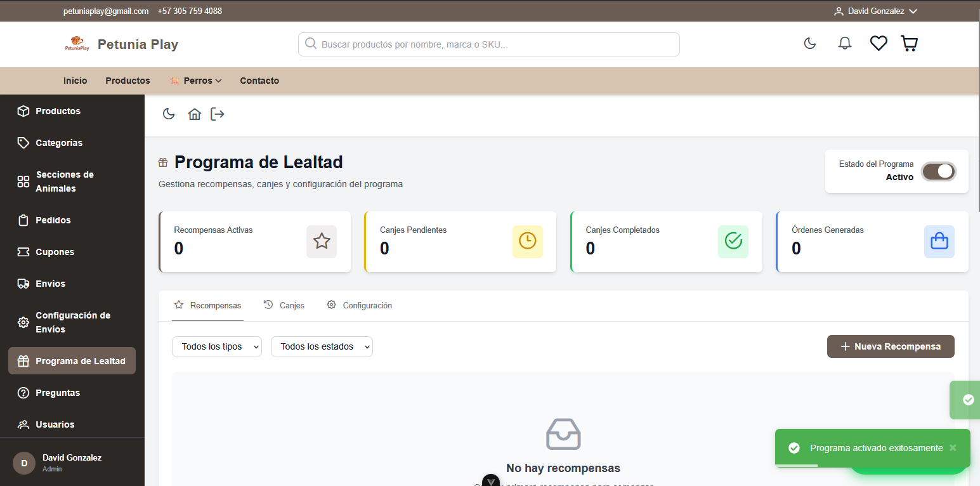Click the clock icon on Canjes Pendientes
Image resolution: width=980 pixels, height=486 pixels.
click(527, 241)
